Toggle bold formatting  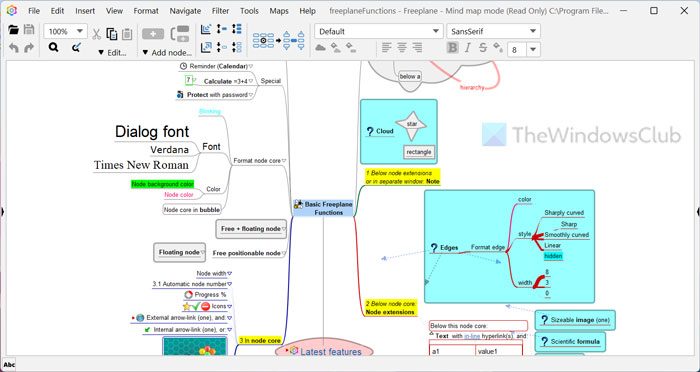click(453, 48)
